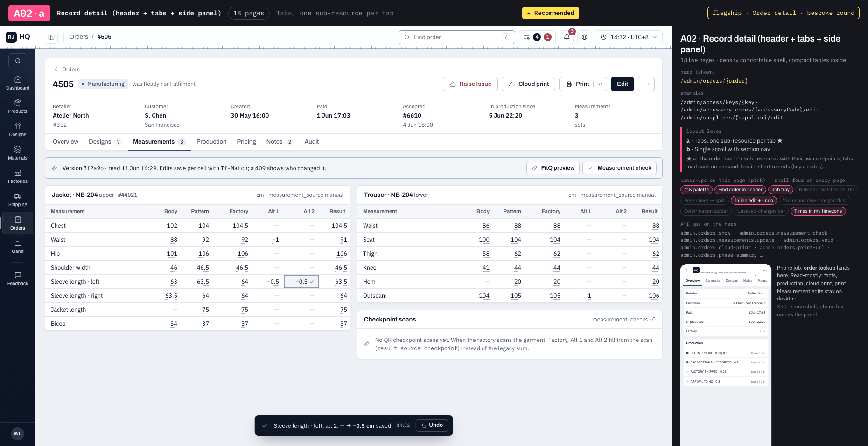Toggle the ⌘K palette power-up pill
The height and width of the screenshot is (446, 868).
click(x=696, y=190)
